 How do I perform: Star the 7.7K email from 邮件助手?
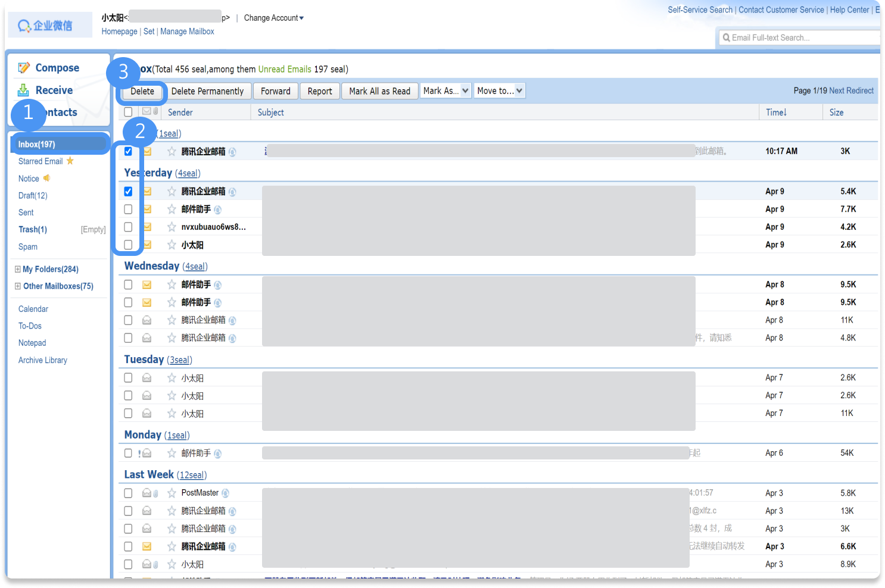pyautogui.click(x=172, y=209)
